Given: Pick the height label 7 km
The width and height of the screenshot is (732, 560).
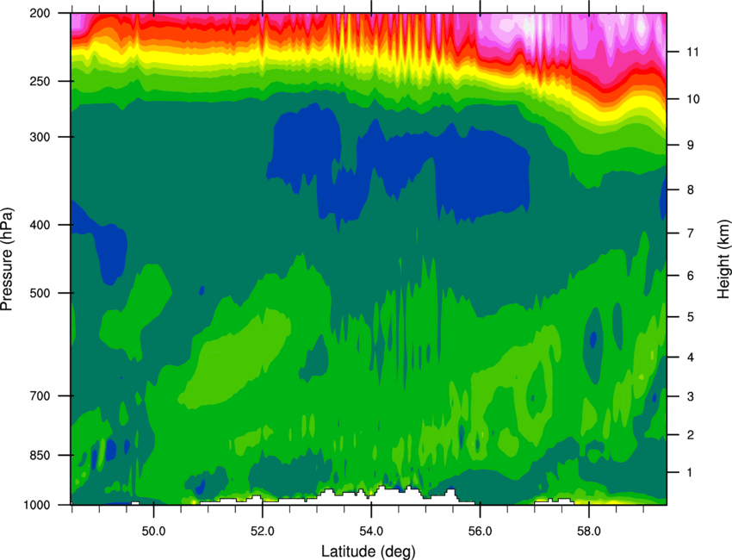Looking at the screenshot, I should [691, 233].
